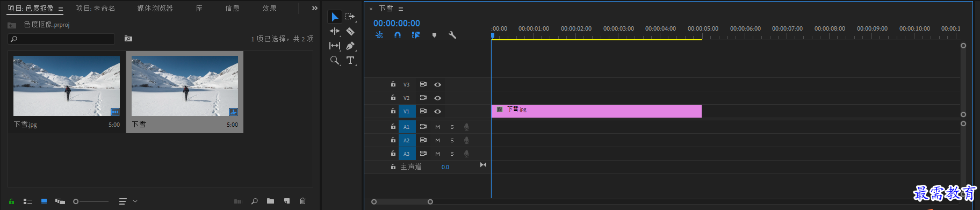Click the parent folder icon beside 色度抠像.prproj
The width and height of the screenshot is (980, 210).
point(12,25)
